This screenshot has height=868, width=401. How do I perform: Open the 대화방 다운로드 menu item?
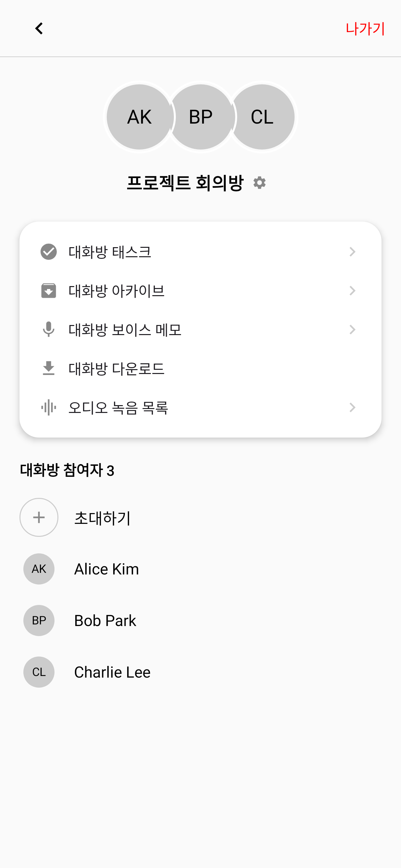pos(116,368)
